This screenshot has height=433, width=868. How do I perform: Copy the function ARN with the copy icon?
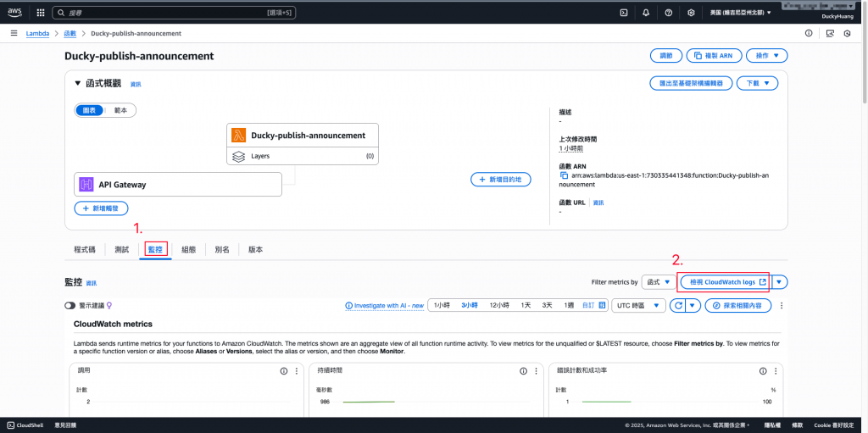pyautogui.click(x=564, y=175)
